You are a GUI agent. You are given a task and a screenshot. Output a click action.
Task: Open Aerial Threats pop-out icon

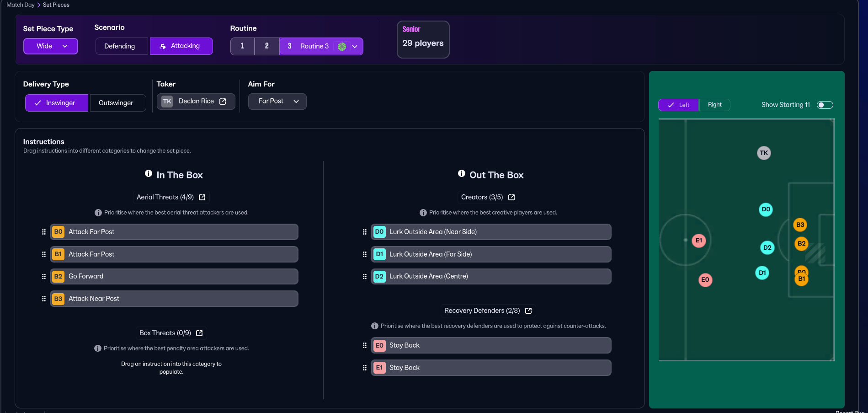tap(202, 197)
